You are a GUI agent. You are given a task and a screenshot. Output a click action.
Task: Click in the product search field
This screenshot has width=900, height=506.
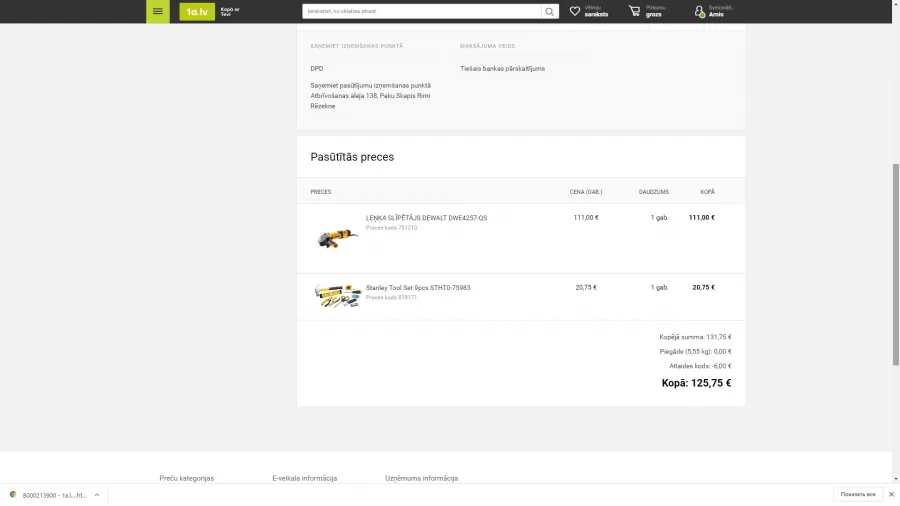(422, 11)
